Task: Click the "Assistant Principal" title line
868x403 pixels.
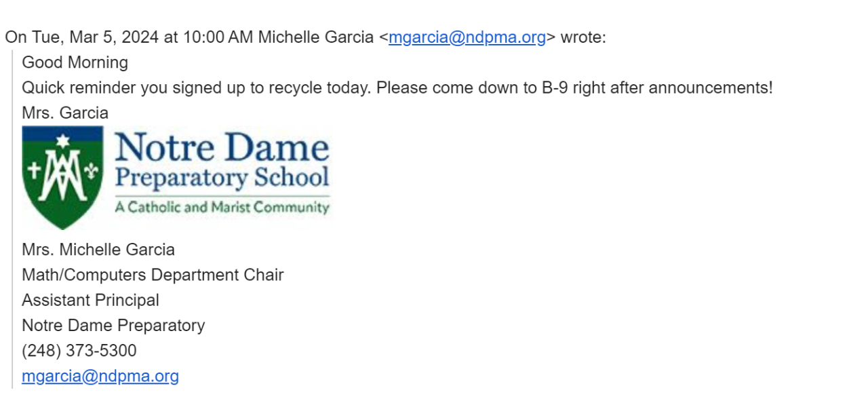Action: pos(91,300)
